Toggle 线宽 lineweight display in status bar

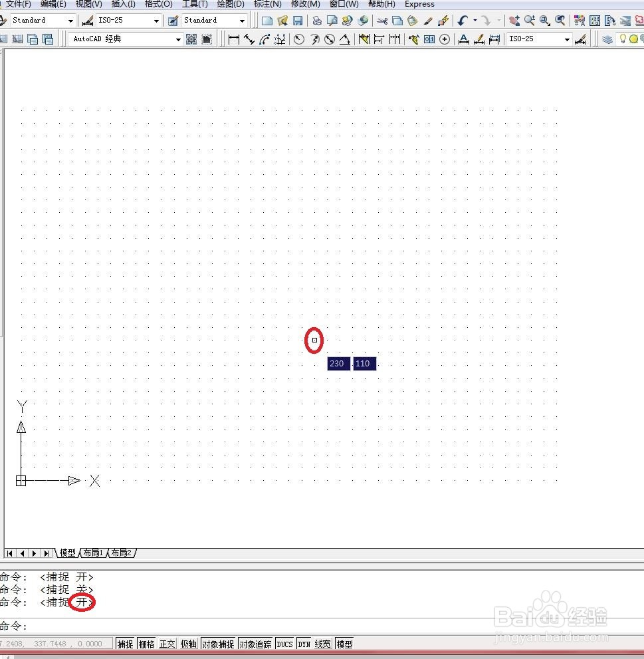click(x=323, y=644)
